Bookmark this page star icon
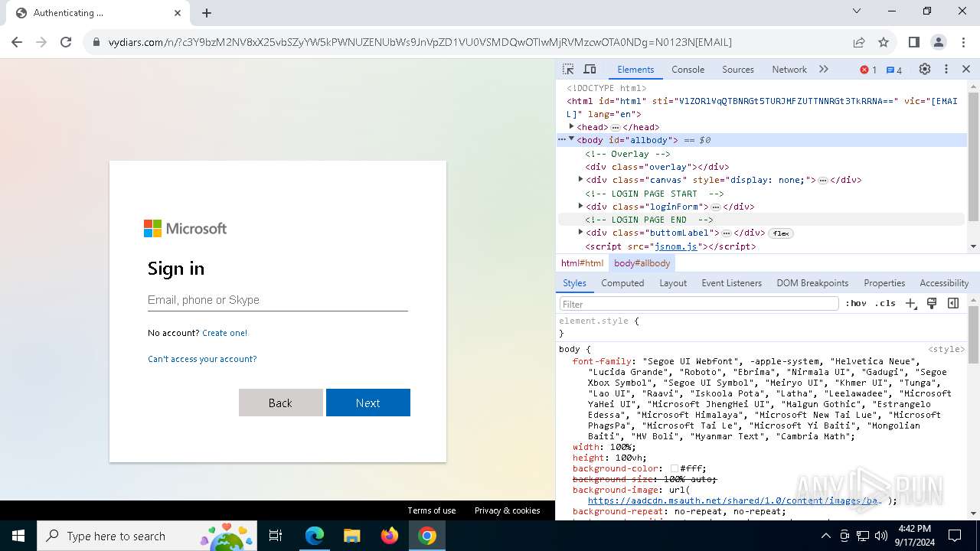980x551 pixels. tap(884, 42)
